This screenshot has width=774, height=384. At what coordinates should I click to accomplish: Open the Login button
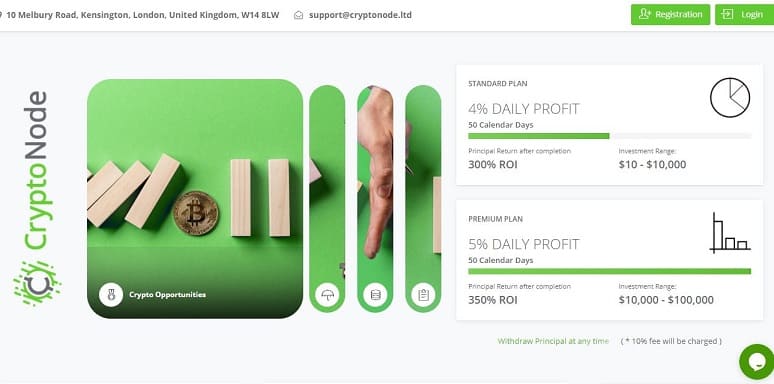[x=745, y=14]
